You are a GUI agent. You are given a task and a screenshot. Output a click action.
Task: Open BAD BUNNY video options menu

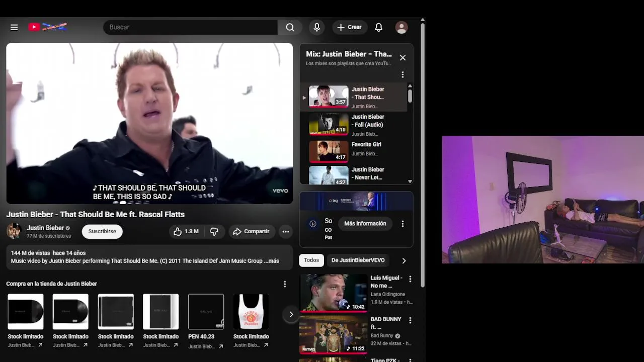click(410, 320)
